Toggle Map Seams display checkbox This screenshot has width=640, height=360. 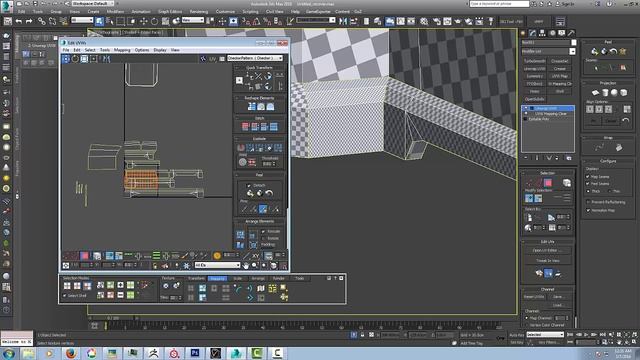tap(588, 177)
